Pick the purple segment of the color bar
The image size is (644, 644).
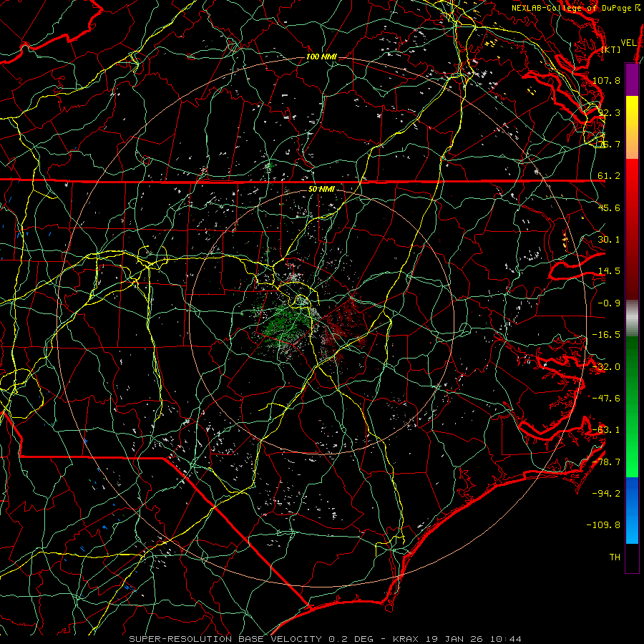coord(632,80)
